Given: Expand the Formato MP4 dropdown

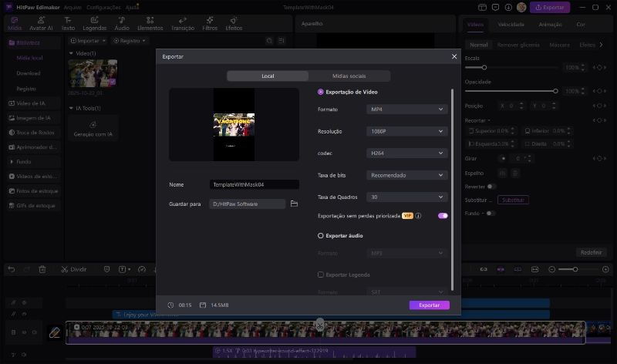Looking at the screenshot, I should click(406, 110).
